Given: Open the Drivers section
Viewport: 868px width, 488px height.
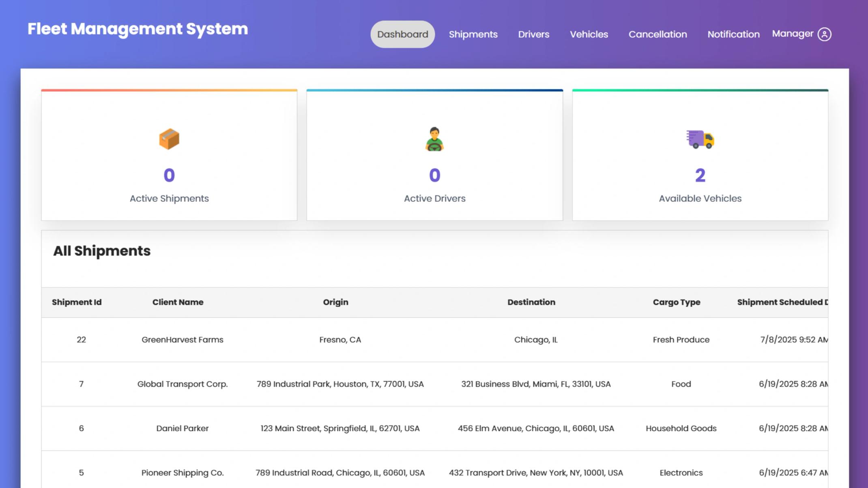Looking at the screenshot, I should 533,34.
